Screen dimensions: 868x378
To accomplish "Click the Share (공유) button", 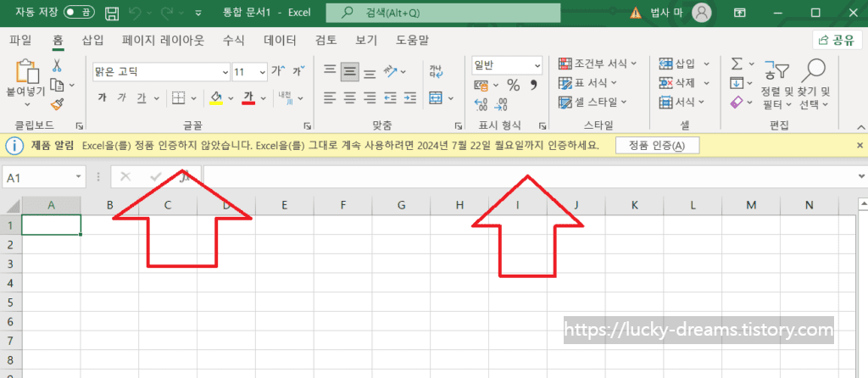I will pyautogui.click(x=837, y=40).
